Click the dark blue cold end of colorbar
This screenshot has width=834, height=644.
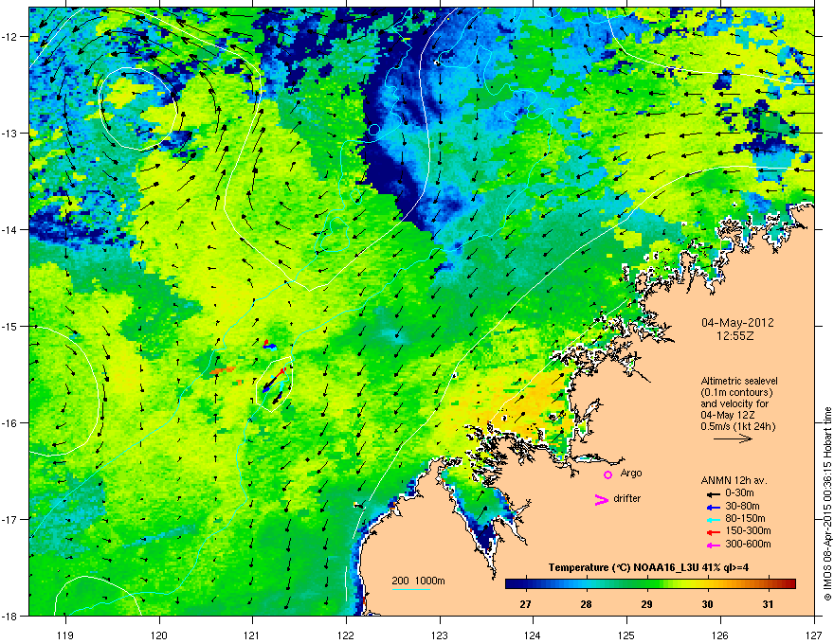pyautogui.click(x=514, y=583)
